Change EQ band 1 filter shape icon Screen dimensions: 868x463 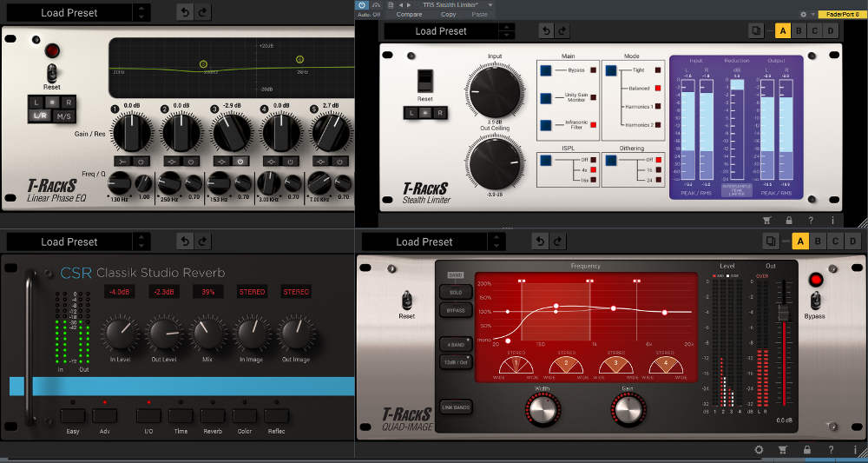(x=123, y=162)
